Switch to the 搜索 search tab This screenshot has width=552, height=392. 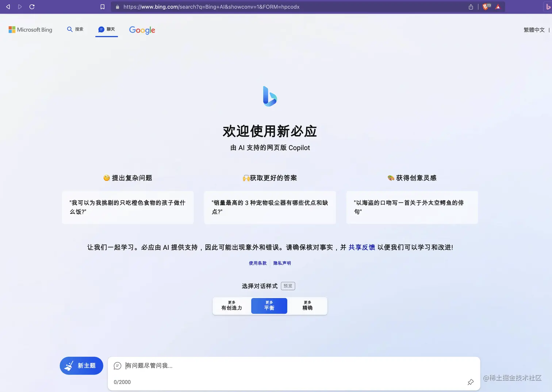75,29
